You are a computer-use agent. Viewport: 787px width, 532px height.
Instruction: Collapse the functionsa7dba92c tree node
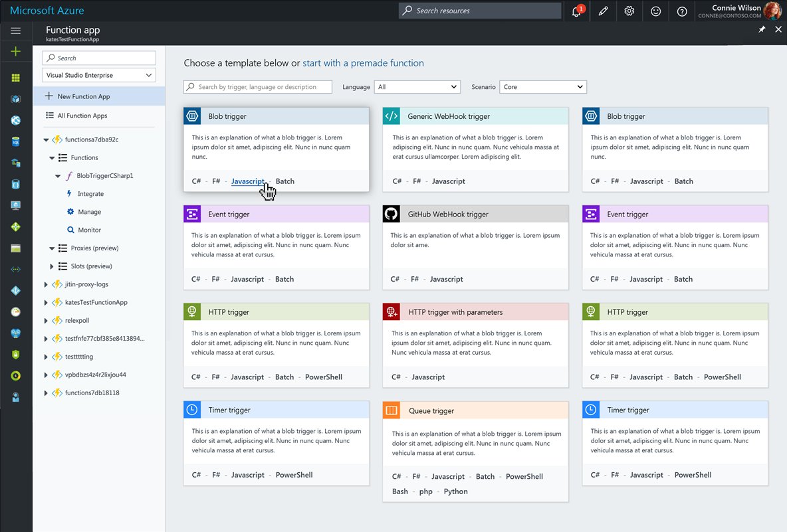click(x=46, y=140)
